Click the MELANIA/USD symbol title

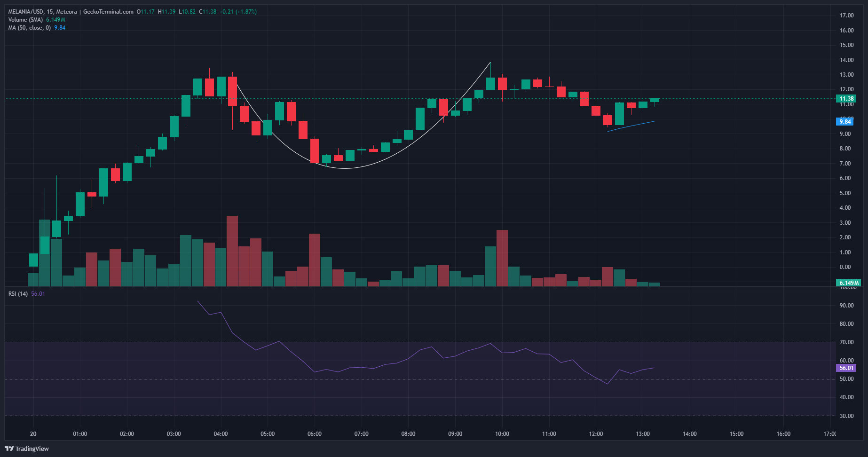[26, 12]
